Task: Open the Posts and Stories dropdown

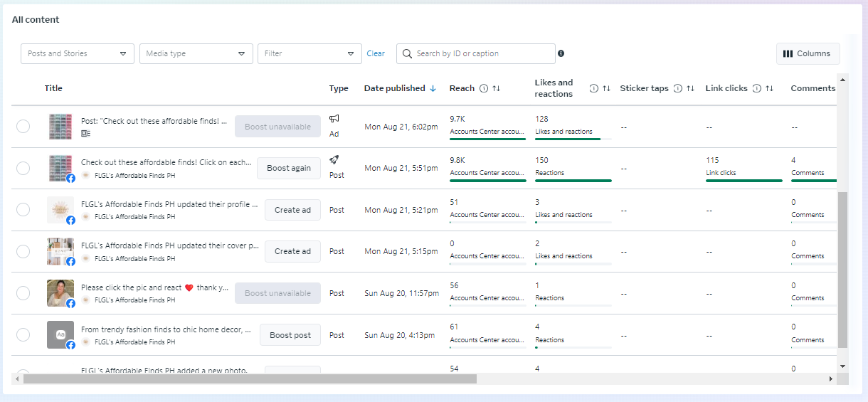Action: coord(78,53)
